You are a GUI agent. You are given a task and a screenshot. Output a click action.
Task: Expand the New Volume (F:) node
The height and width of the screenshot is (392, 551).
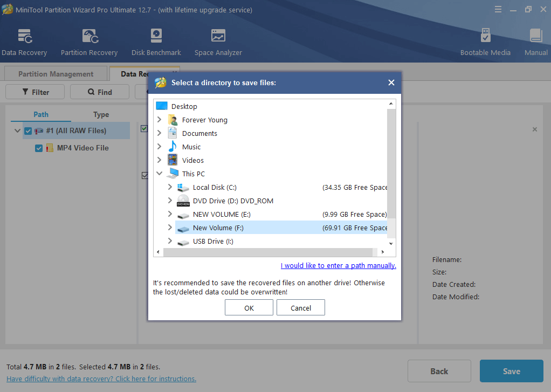170,227
